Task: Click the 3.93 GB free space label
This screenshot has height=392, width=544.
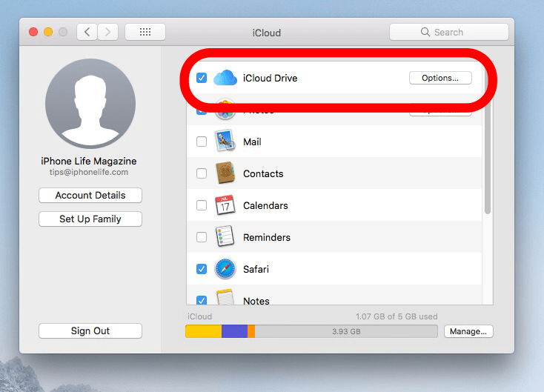Action: click(346, 331)
